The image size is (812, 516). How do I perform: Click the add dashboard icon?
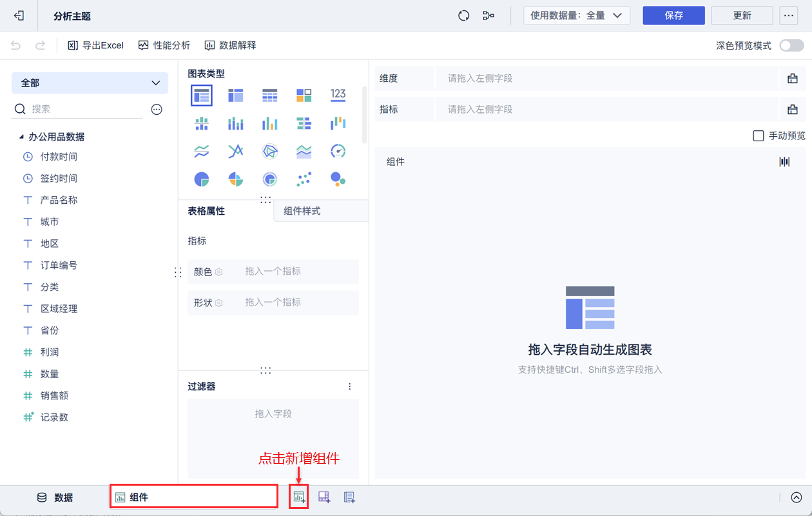(324, 497)
